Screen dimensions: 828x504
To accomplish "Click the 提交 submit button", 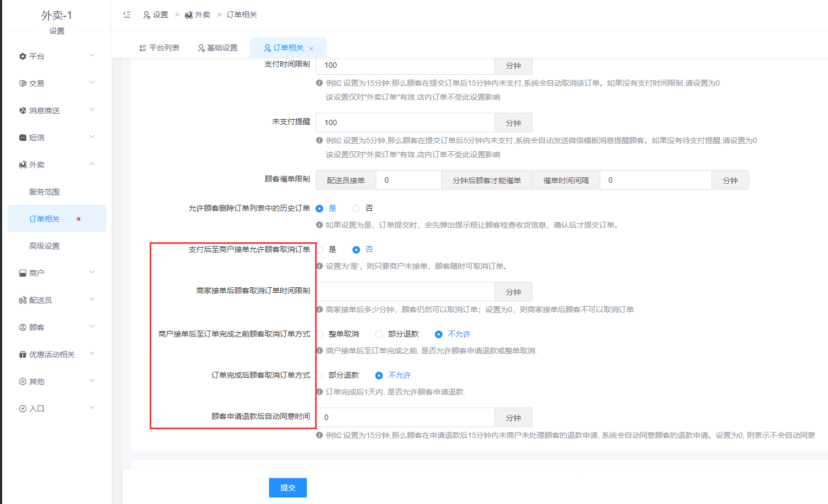I will [x=288, y=488].
